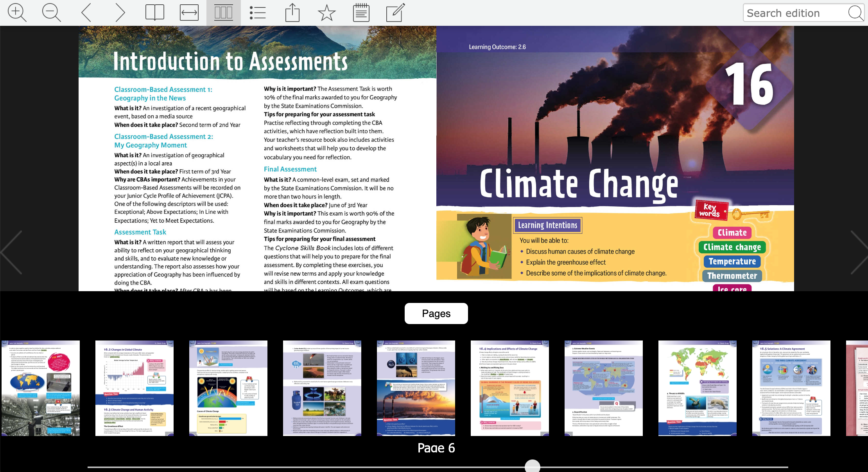
Task: Go to previous page using toolbar left arrow
Action: [86, 13]
